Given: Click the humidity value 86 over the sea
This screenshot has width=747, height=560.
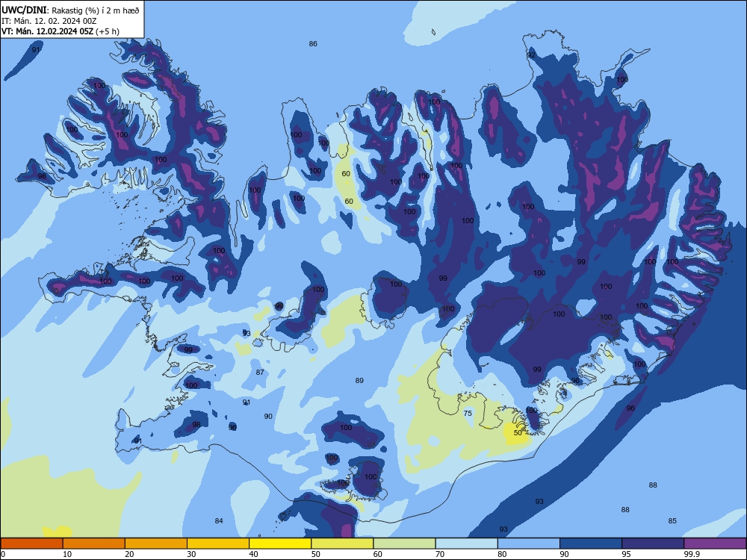Looking at the screenshot, I should (313, 44).
